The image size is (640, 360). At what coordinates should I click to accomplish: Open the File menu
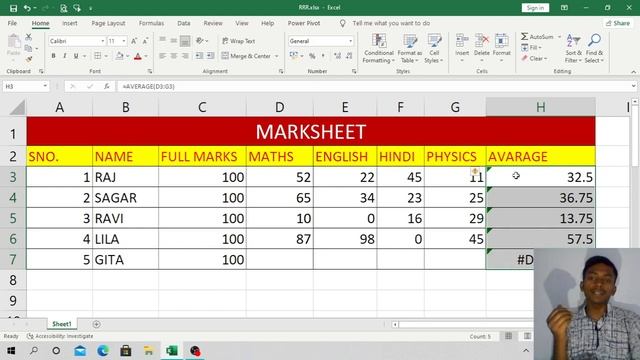12,23
